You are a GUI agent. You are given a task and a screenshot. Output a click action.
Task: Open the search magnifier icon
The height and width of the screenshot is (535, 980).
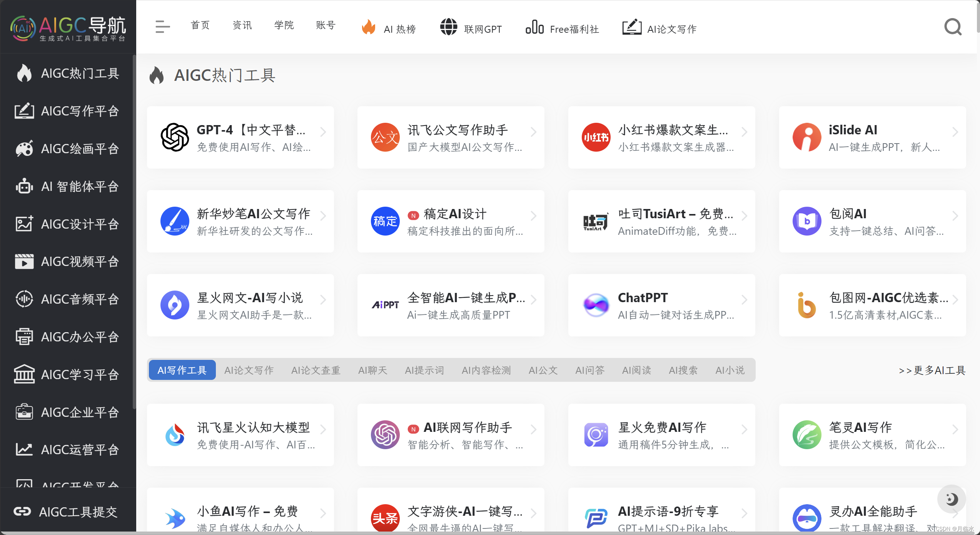[x=953, y=27]
